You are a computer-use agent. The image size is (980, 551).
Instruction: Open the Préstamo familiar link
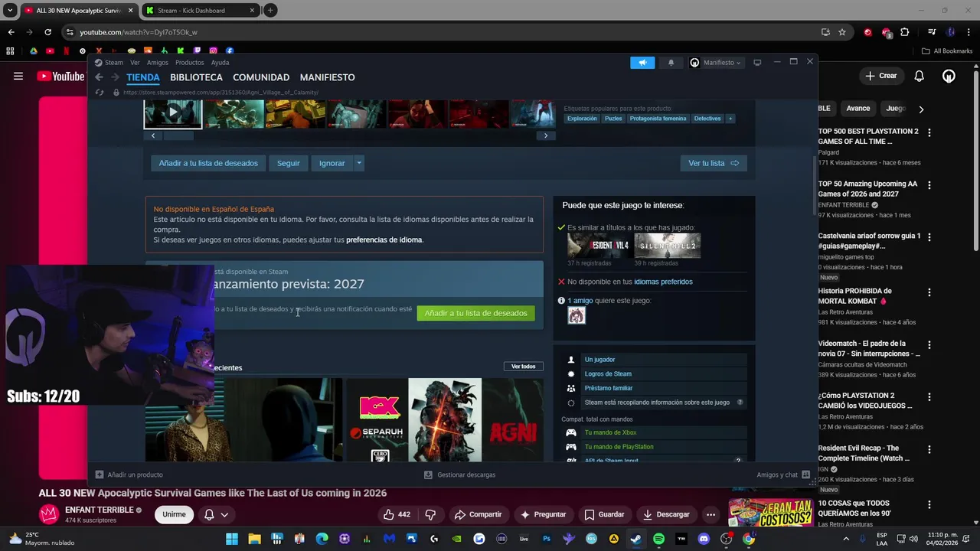[609, 388]
